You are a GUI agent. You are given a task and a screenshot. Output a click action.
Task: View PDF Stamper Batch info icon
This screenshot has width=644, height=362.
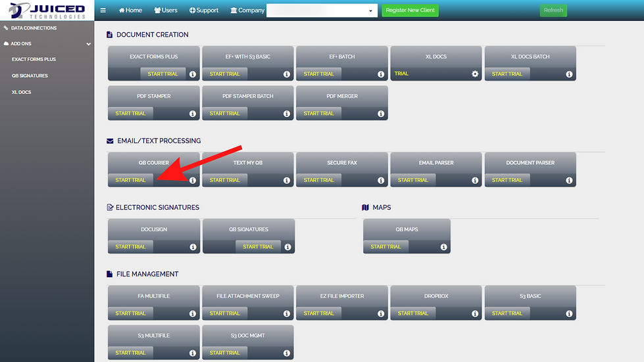tap(287, 114)
